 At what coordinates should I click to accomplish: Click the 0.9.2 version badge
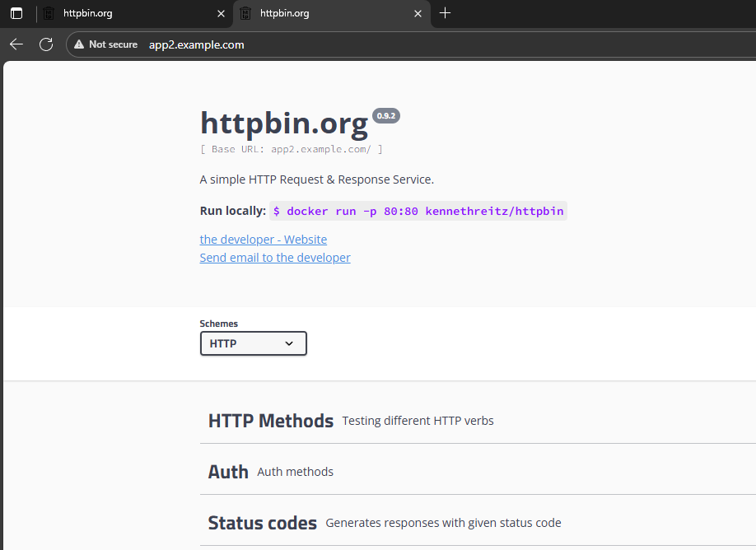386,116
